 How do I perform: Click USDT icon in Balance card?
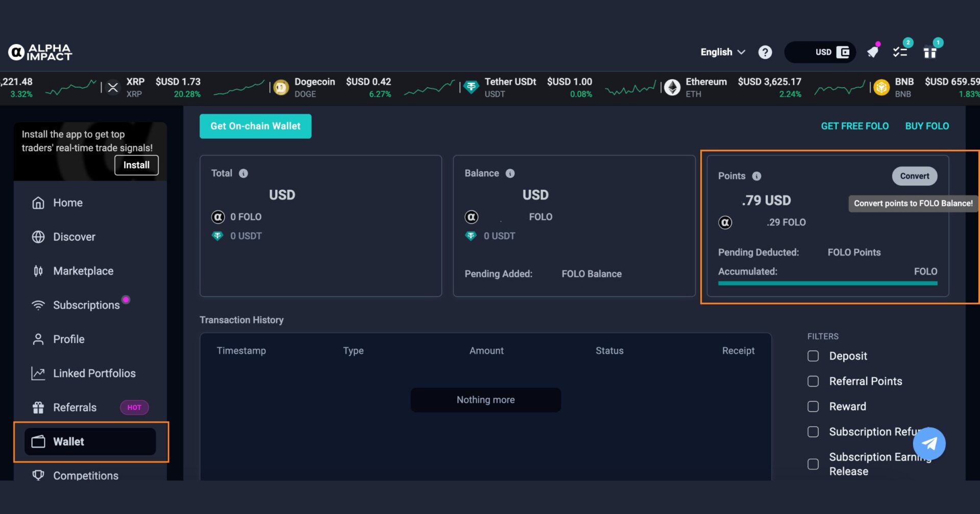(x=471, y=236)
